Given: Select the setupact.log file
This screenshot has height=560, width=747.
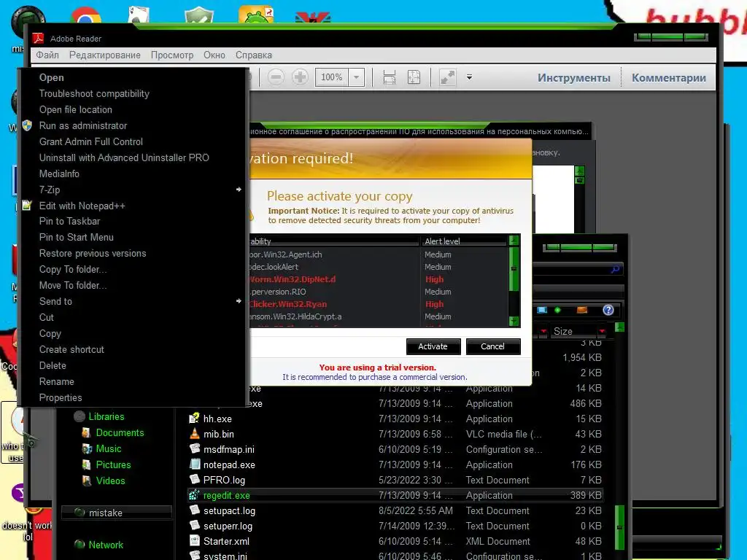Looking at the screenshot, I should click(x=395, y=510).
